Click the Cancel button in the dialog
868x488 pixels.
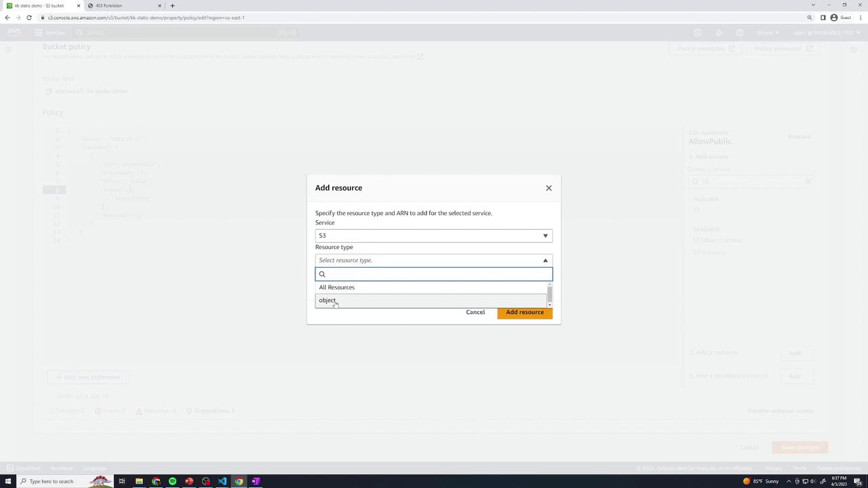coord(475,312)
